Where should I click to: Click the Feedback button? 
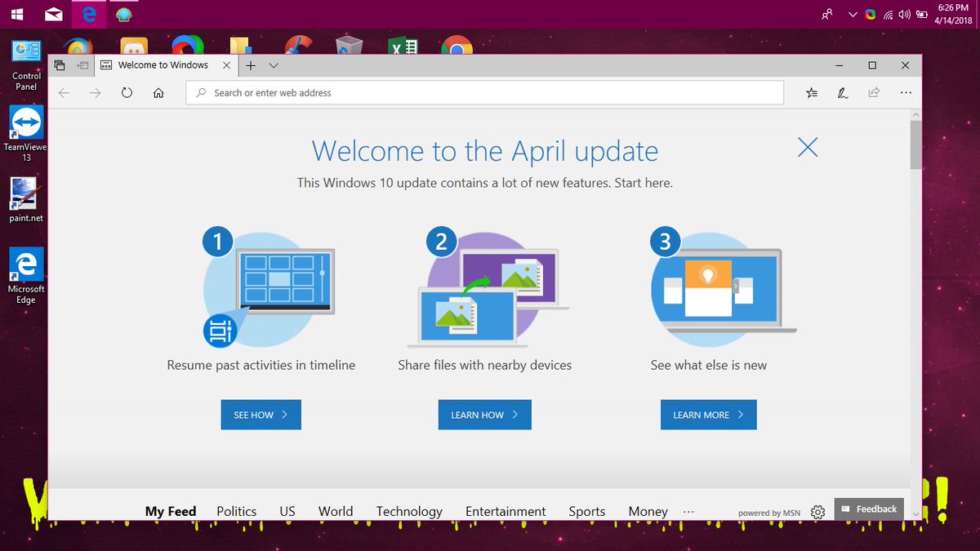coord(869,509)
